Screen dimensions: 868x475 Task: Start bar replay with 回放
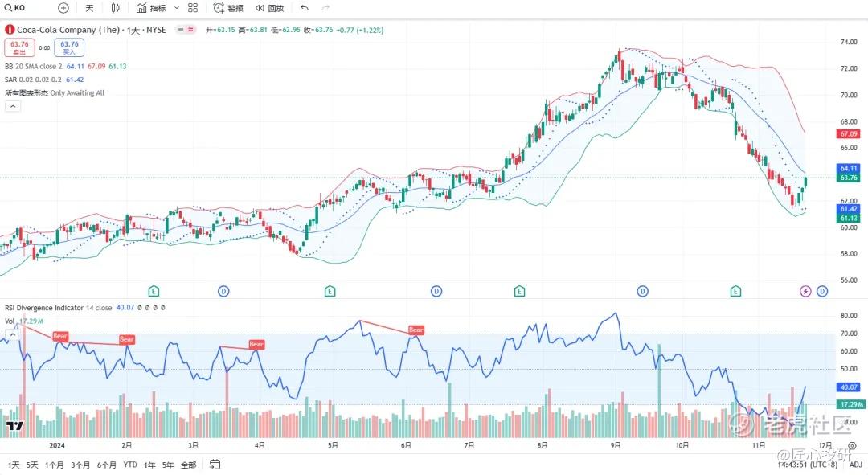click(x=269, y=8)
